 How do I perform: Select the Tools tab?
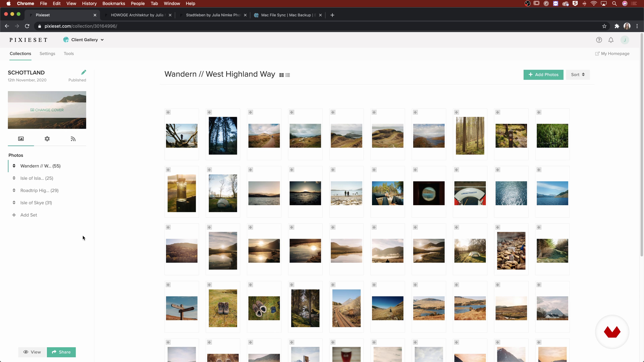(69, 54)
